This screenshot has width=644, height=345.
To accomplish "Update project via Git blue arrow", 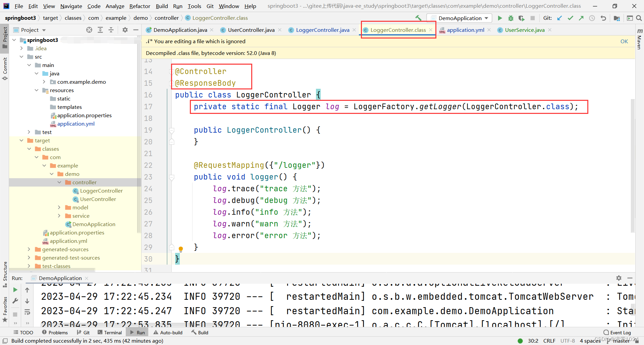I will (x=559, y=18).
